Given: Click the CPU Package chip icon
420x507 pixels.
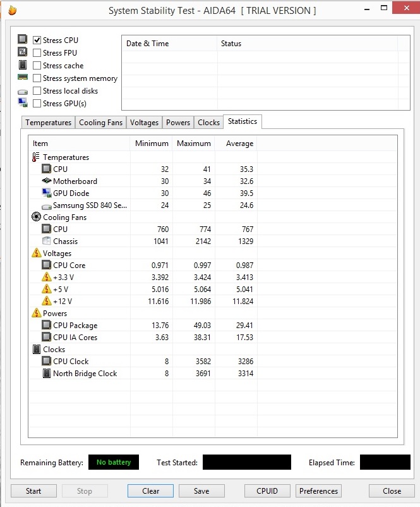Looking at the screenshot, I should tap(47, 325).
